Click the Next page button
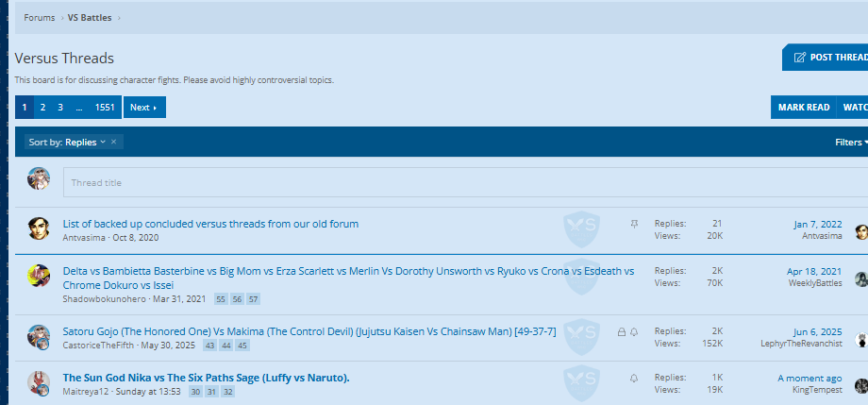 [x=144, y=108]
